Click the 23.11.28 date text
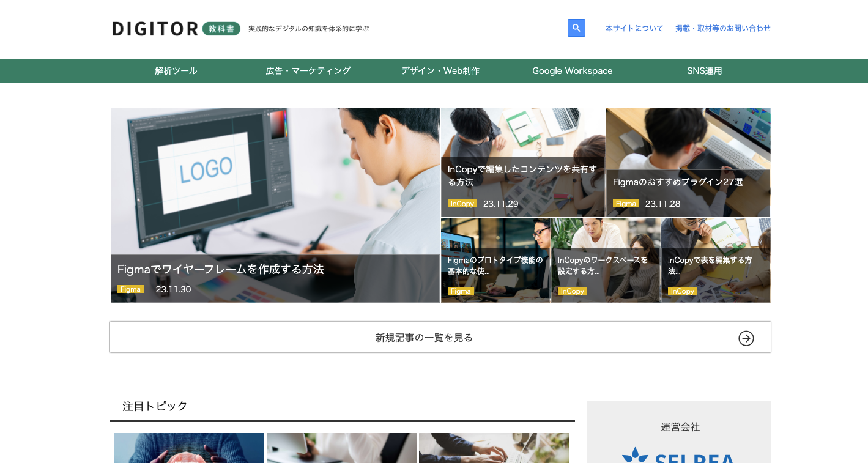The width and height of the screenshot is (868, 463). tap(662, 204)
